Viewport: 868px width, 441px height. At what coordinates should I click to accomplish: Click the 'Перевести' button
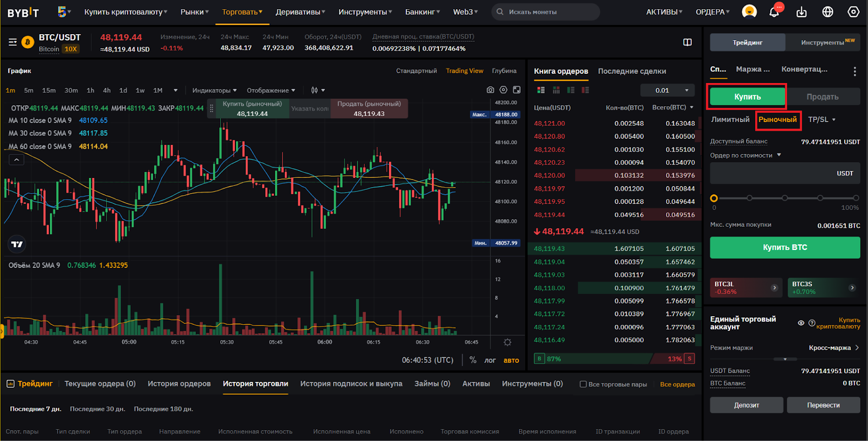tap(824, 405)
